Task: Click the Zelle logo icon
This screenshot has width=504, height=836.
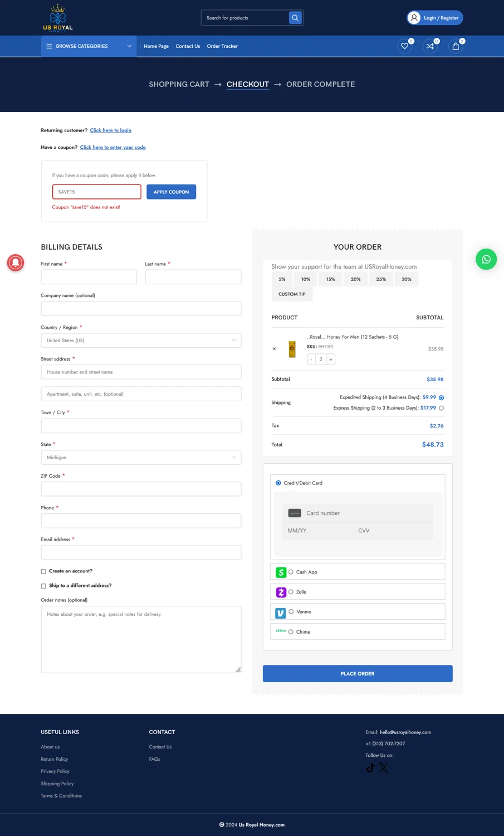Action: pyautogui.click(x=281, y=592)
